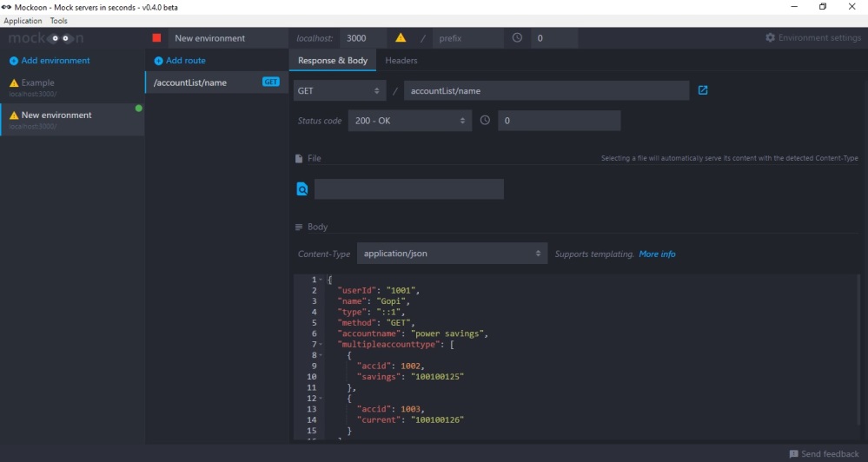Image resolution: width=868 pixels, height=462 pixels.
Task: Click the warning icon on New environment
Action: point(14,115)
